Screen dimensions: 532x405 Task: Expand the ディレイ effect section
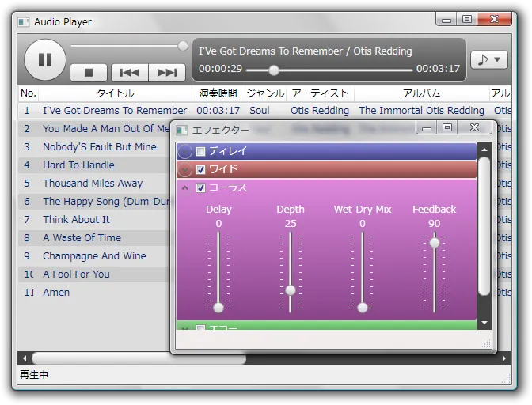185,151
